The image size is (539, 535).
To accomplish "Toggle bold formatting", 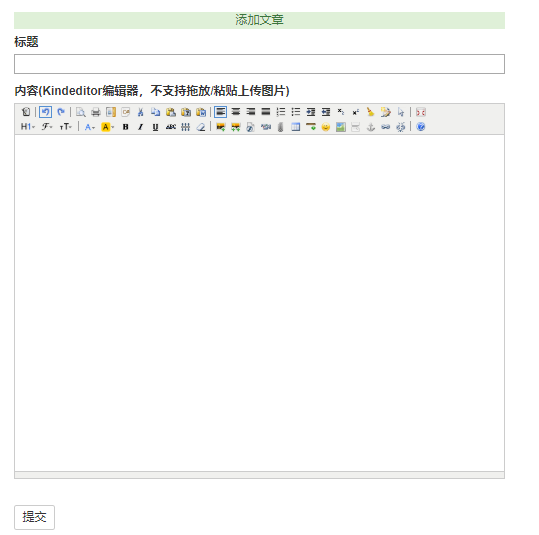I will pos(125,127).
